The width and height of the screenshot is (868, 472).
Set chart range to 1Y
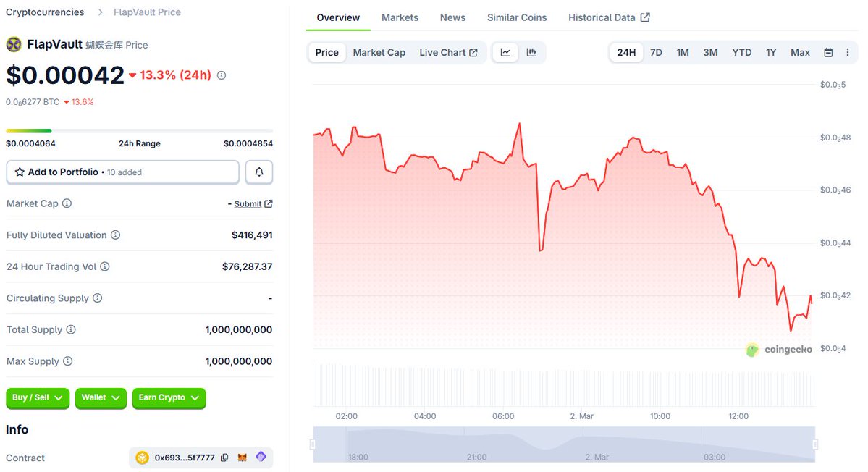tap(771, 53)
